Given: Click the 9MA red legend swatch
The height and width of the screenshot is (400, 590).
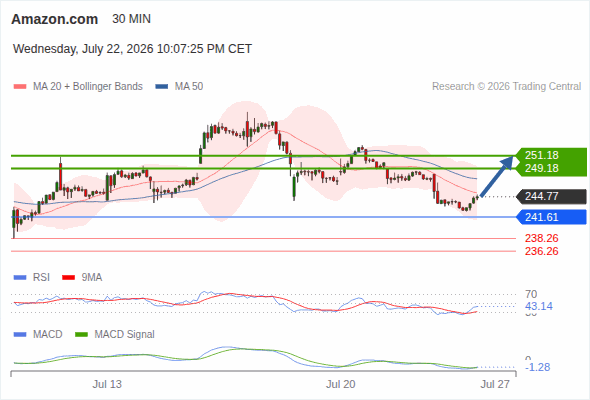Looking at the screenshot, I should click(x=68, y=278).
